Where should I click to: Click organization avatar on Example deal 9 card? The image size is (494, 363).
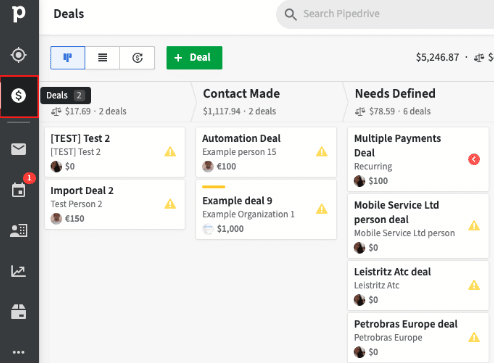(208, 229)
